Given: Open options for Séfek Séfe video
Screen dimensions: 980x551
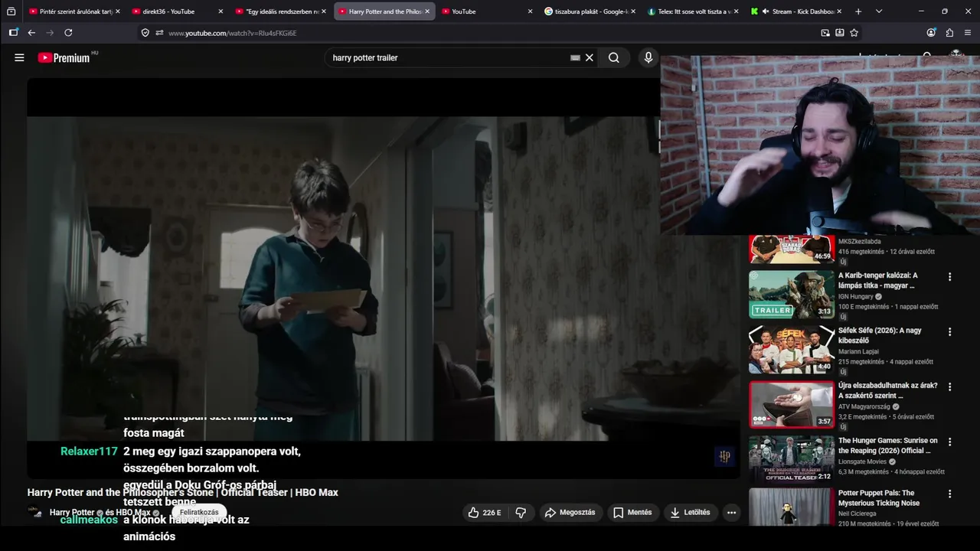Looking at the screenshot, I should [949, 332].
